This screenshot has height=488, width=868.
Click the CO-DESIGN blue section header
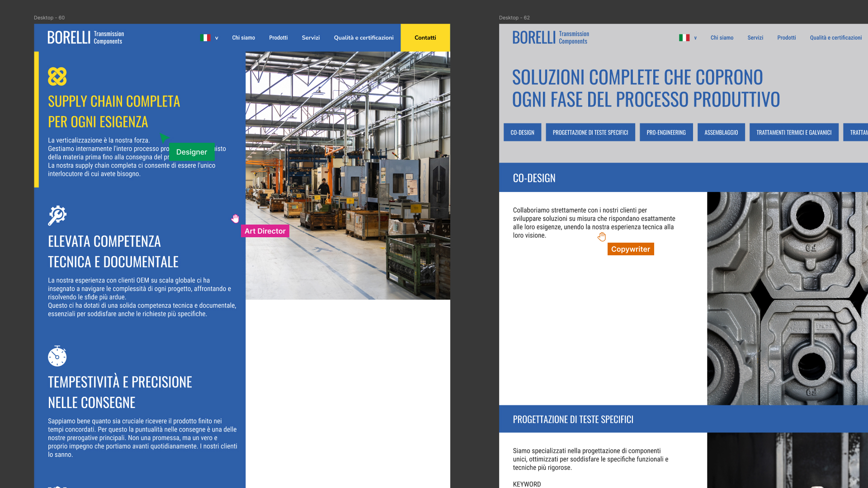point(684,178)
